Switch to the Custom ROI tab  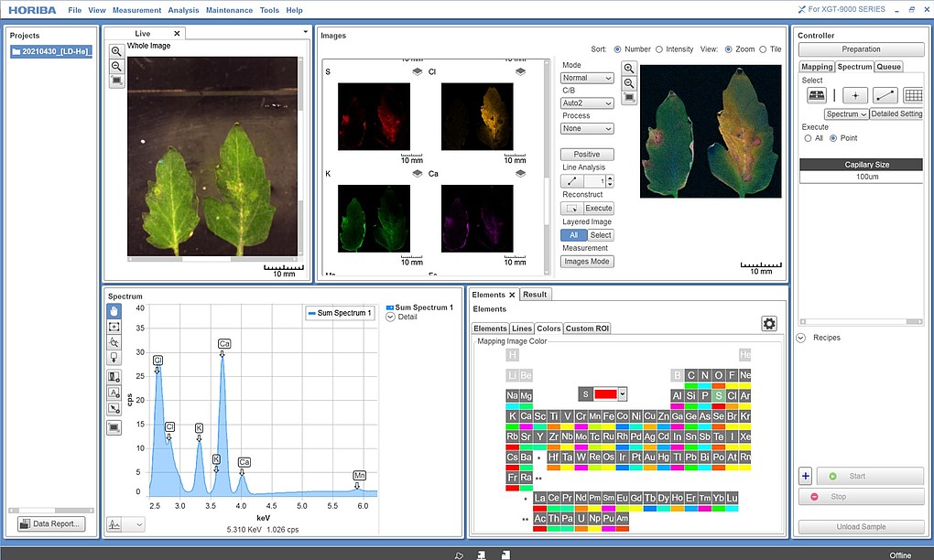(x=586, y=328)
